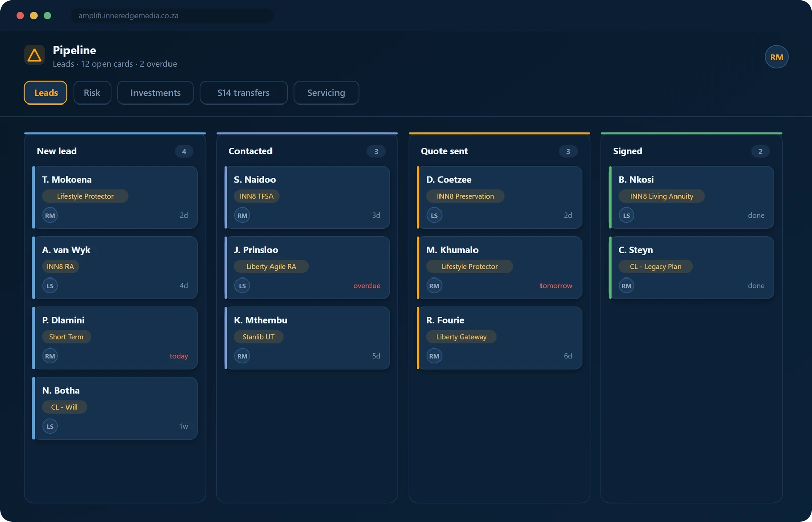Select the P. Dlamini card name

pyautogui.click(x=63, y=320)
